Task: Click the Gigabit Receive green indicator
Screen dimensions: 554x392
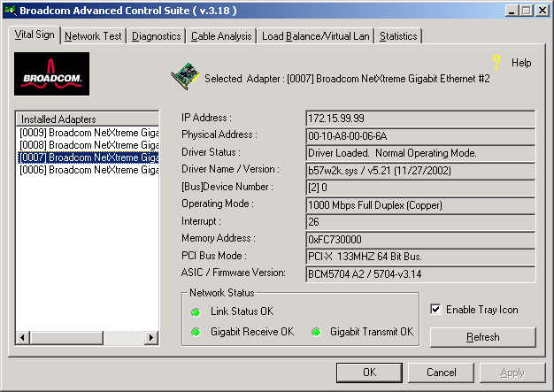Action: [195, 332]
